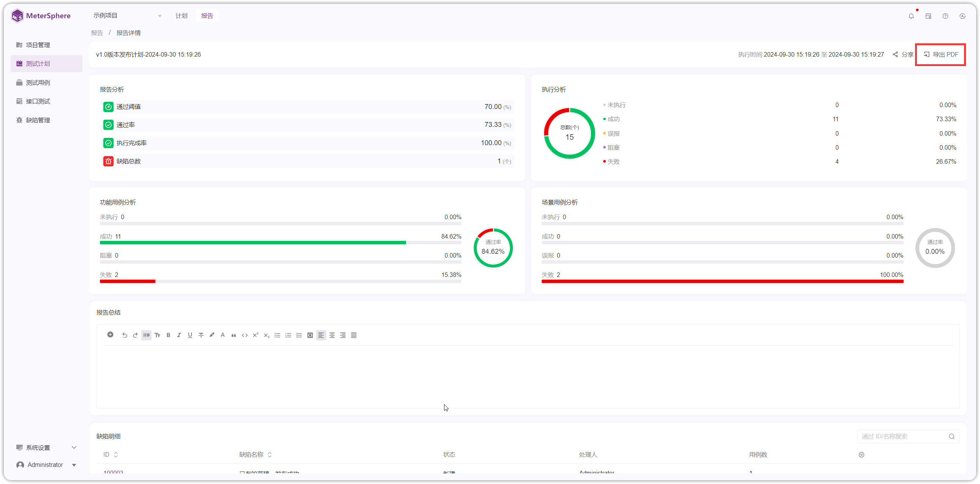Apply subscript formatting
Screen dimensions: 980x484
[x=266, y=335]
